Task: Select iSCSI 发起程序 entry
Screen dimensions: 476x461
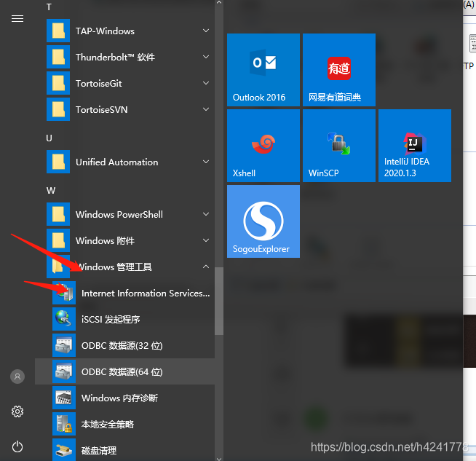Action: click(x=124, y=319)
